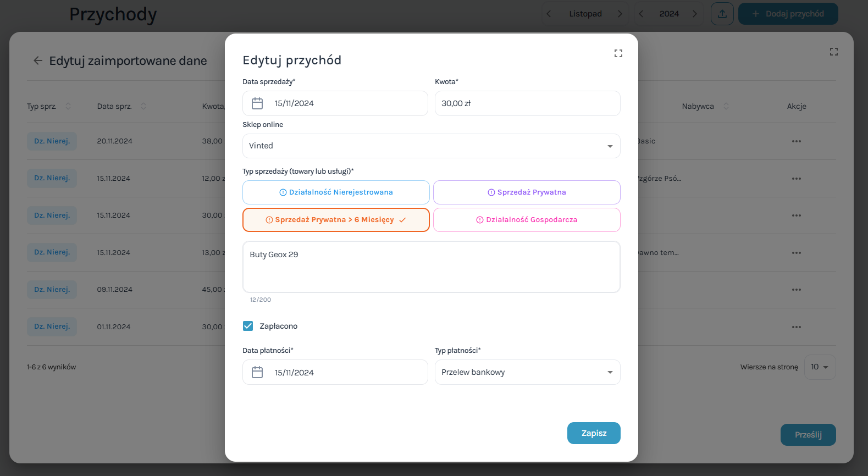Go to previous year before 2024
Screen dimensions: 868x476
point(641,14)
